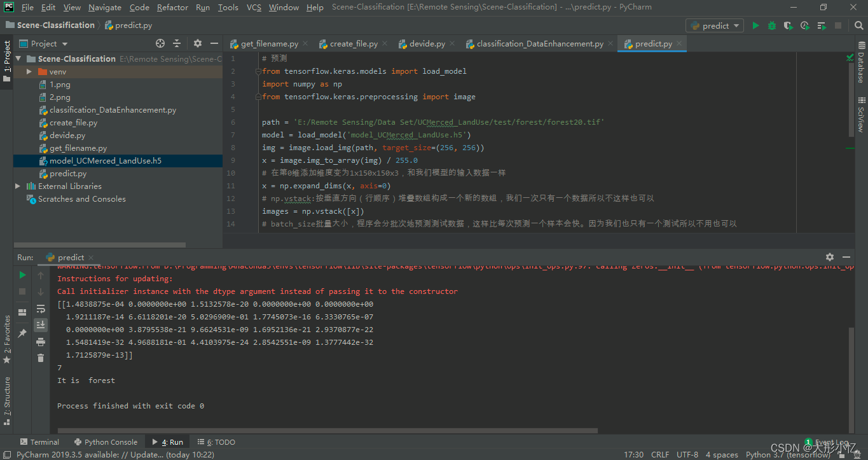Restore layout icon in Run panel

pos(22,312)
